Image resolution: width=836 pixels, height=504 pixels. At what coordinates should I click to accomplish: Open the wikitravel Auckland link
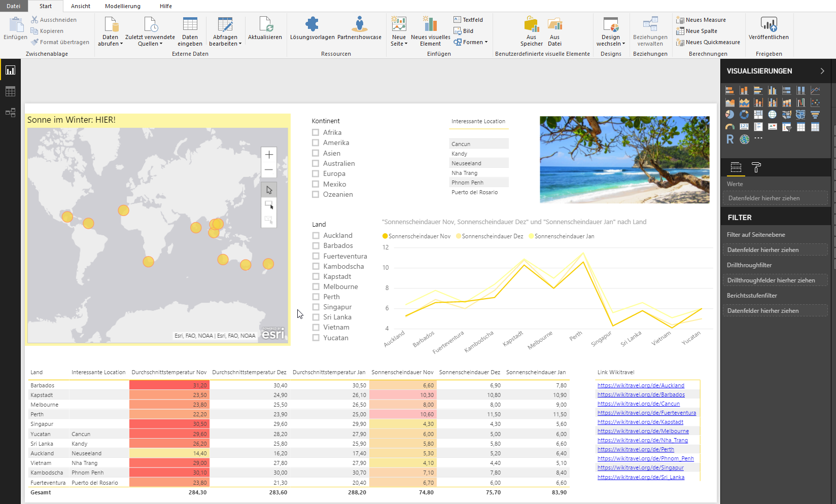point(641,385)
